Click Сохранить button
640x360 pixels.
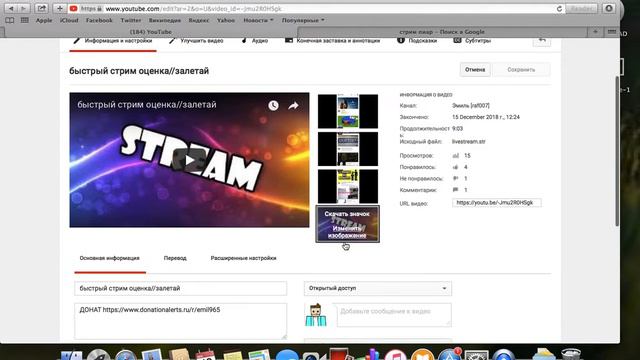[x=521, y=69]
